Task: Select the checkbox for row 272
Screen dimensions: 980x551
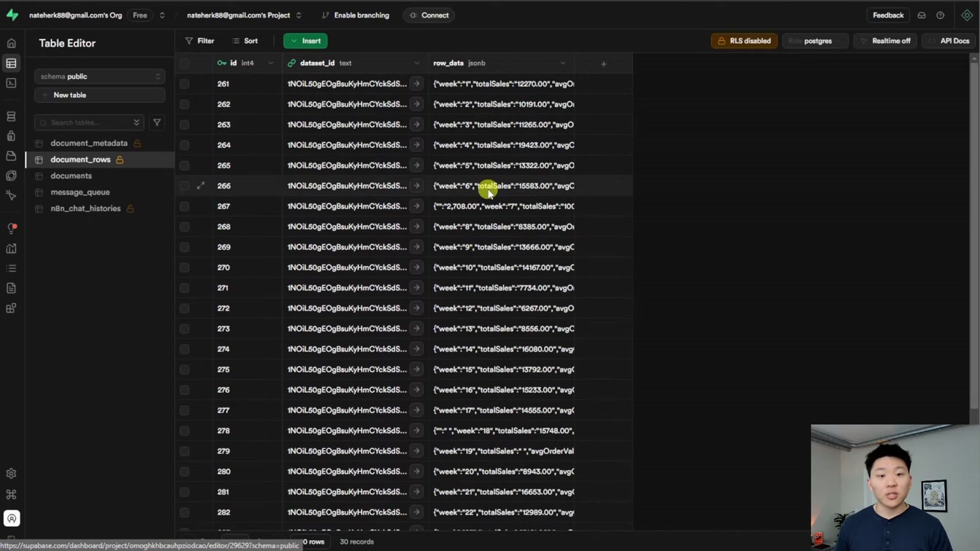Action: 184,308
